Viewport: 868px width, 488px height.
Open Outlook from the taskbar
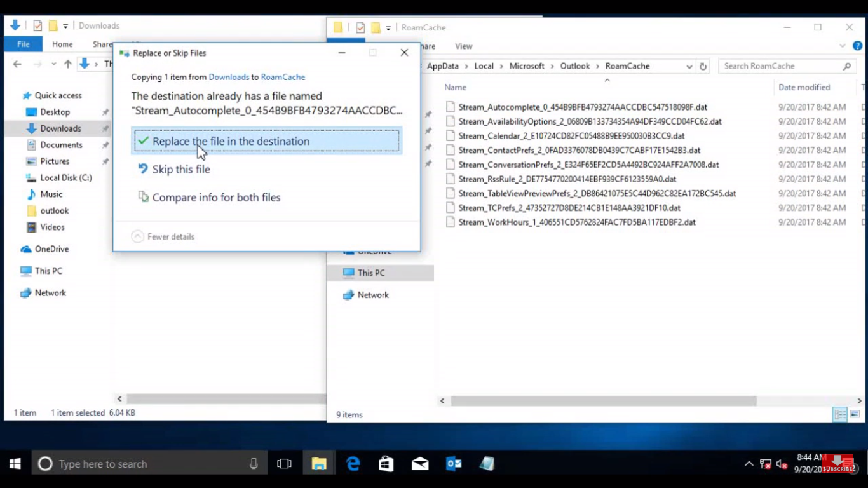453,464
